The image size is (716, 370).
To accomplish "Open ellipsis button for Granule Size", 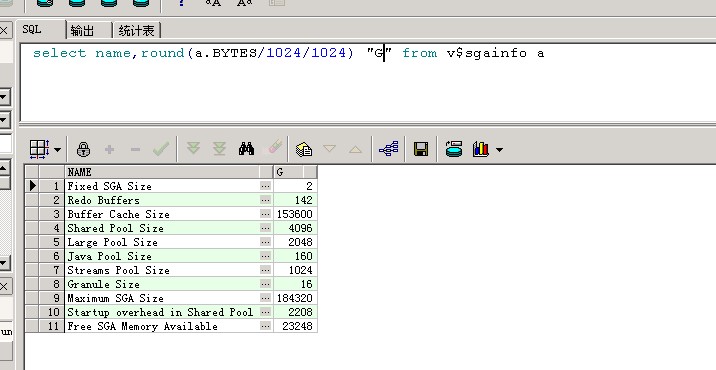I will coord(265,284).
